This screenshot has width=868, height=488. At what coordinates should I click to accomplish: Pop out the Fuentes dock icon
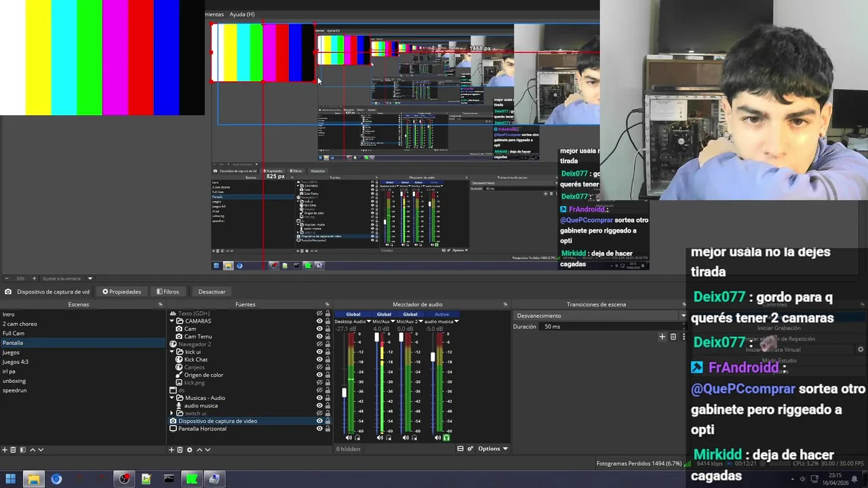(x=327, y=304)
